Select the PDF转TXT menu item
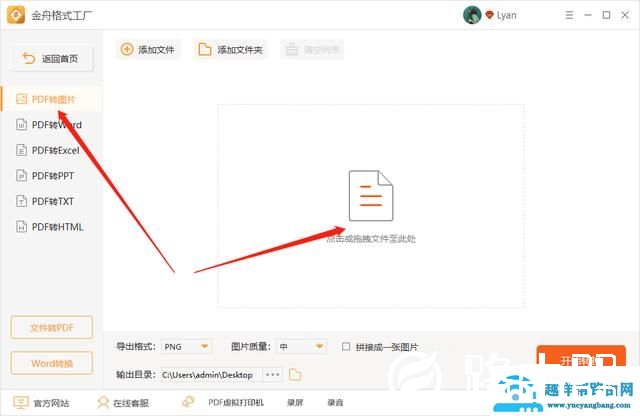The width and height of the screenshot is (640, 416). [51, 201]
